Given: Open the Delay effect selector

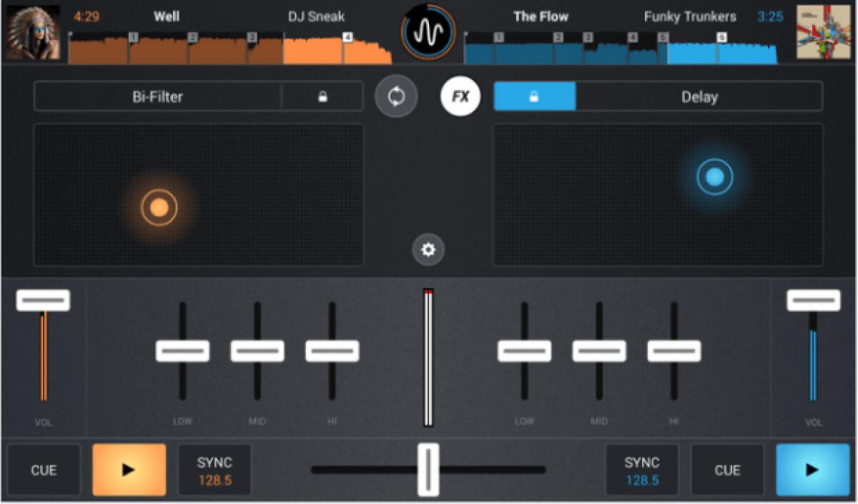Looking at the screenshot, I should [x=698, y=97].
